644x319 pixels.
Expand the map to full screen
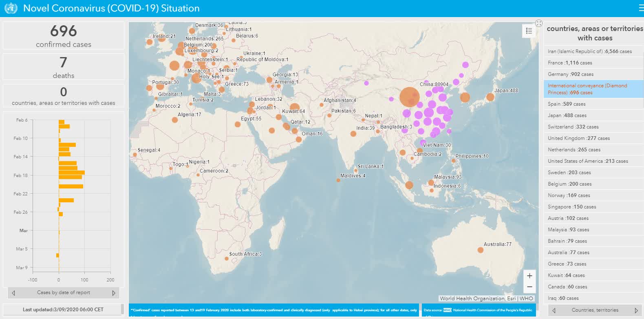538,23
